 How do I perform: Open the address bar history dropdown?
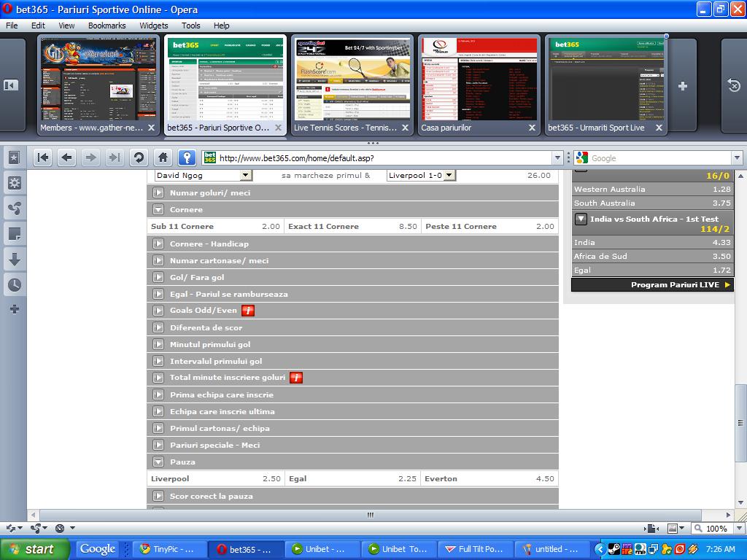[558, 158]
